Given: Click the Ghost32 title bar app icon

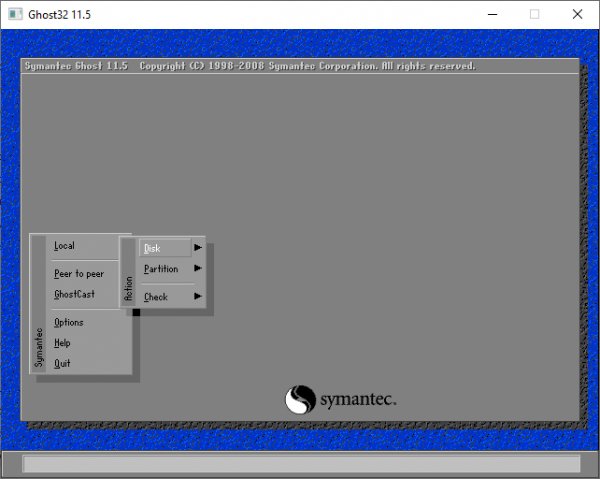Looking at the screenshot, I should (15, 15).
